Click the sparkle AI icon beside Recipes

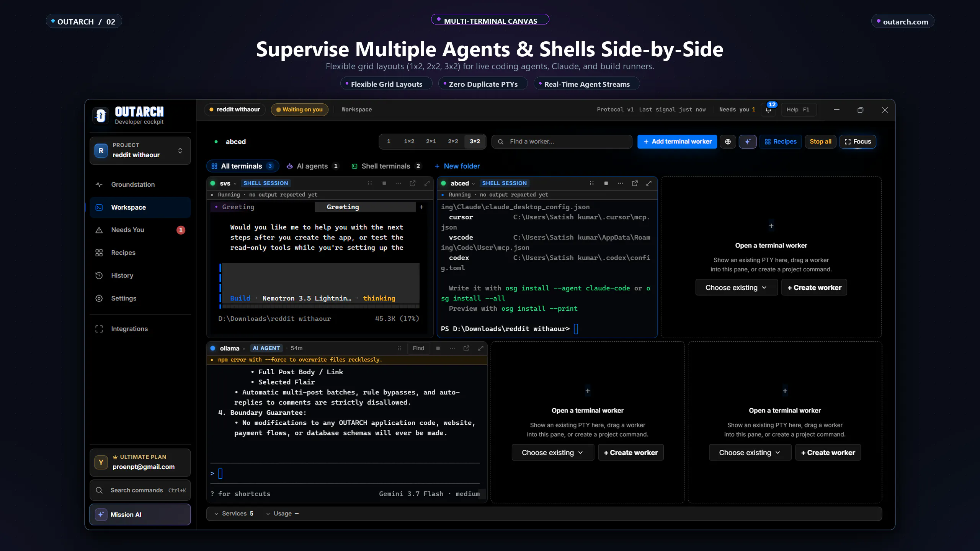(748, 142)
